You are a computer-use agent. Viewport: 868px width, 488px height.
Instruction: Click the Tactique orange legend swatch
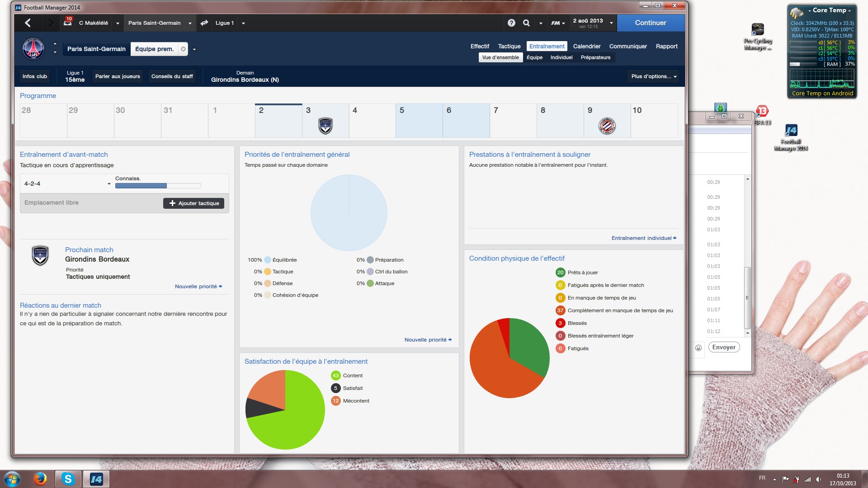click(x=268, y=272)
